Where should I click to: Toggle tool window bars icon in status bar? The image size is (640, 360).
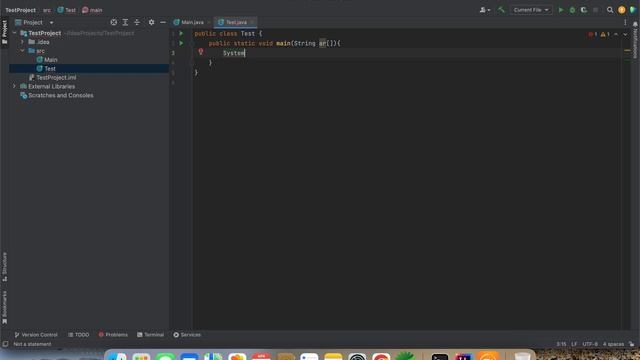5,344
